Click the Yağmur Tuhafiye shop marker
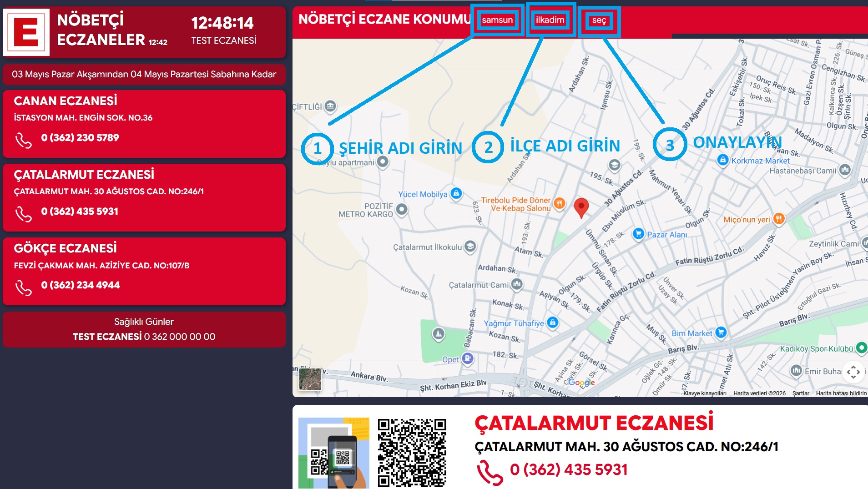 click(x=552, y=323)
